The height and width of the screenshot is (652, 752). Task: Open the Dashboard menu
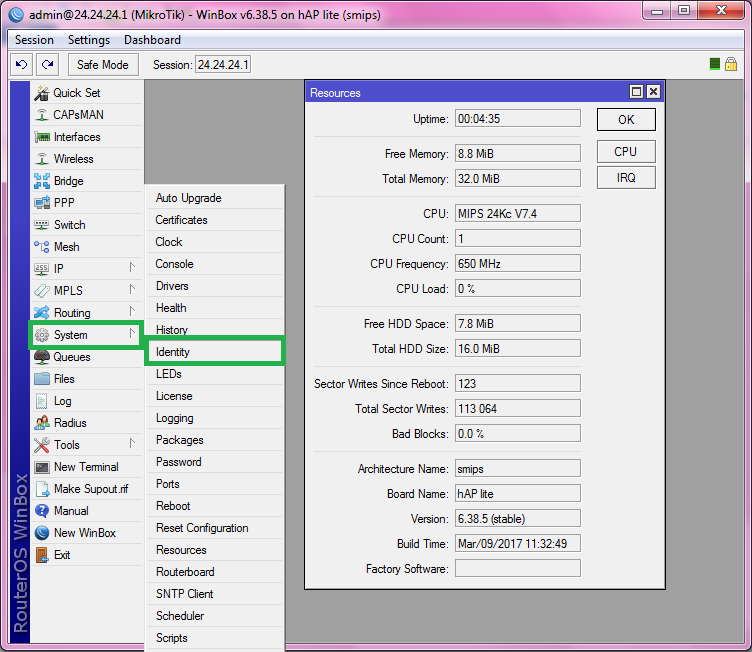(153, 40)
